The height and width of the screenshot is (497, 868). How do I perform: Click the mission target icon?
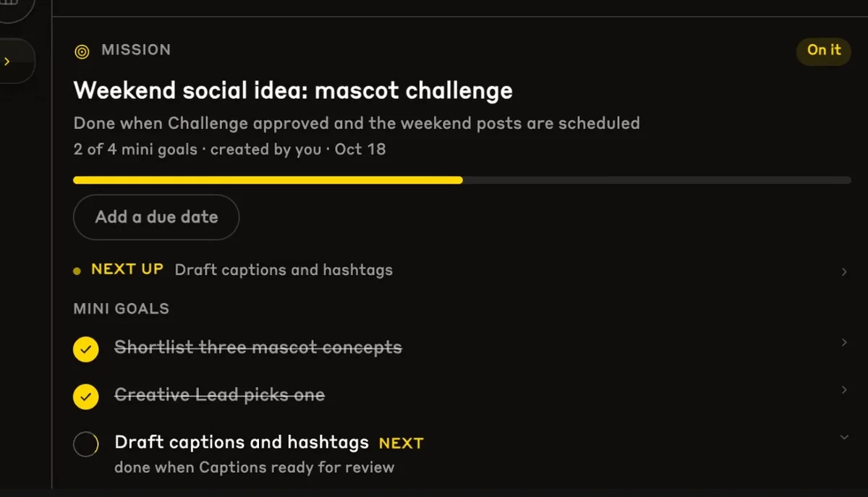[x=82, y=51]
